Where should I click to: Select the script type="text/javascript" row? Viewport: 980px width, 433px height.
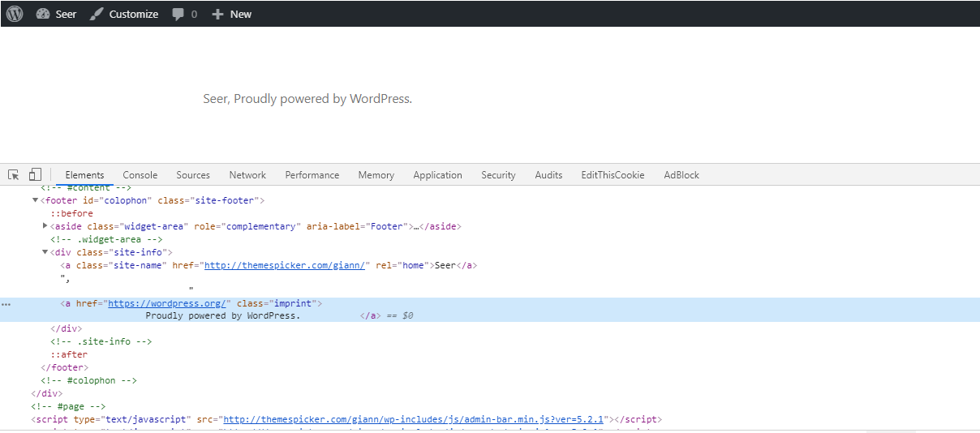point(346,419)
